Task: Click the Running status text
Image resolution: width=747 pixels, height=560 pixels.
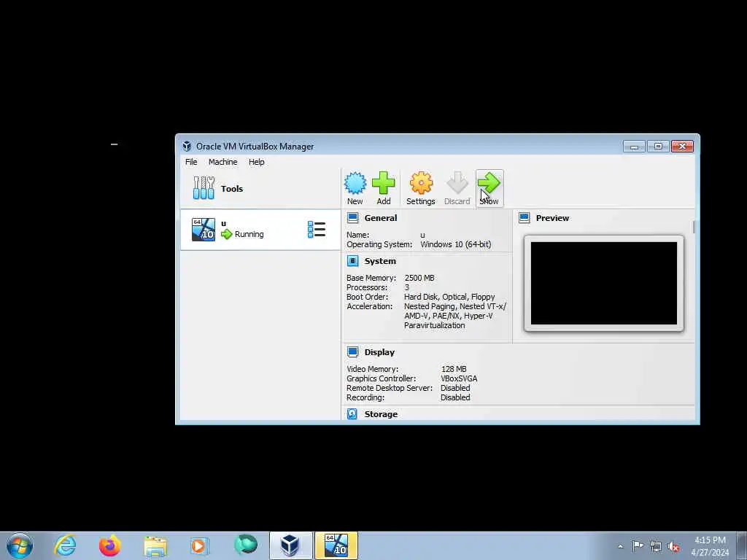Action: click(x=249, y=234)
